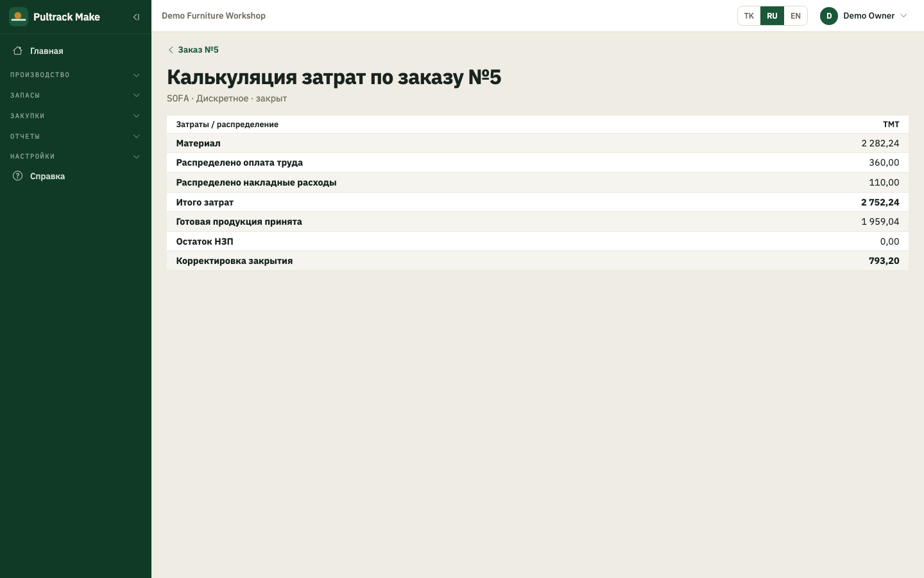Click Распределено накладные расходы row label
Screen dimensions: 924x578
pos(257,182)
